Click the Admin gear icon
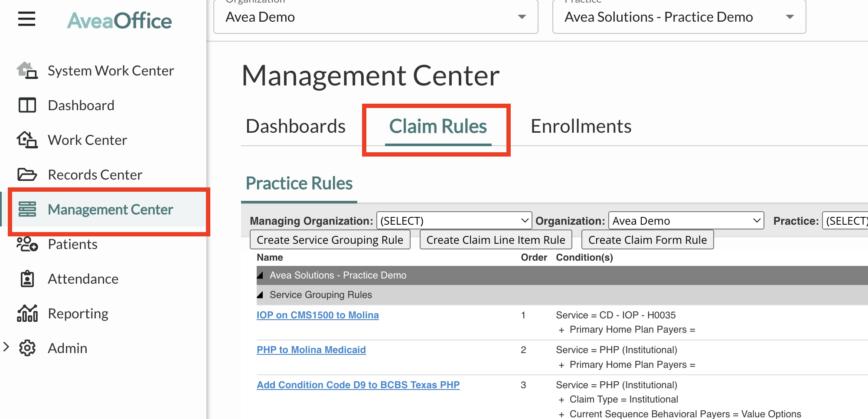The image size is (868, 419). [27, 348]
